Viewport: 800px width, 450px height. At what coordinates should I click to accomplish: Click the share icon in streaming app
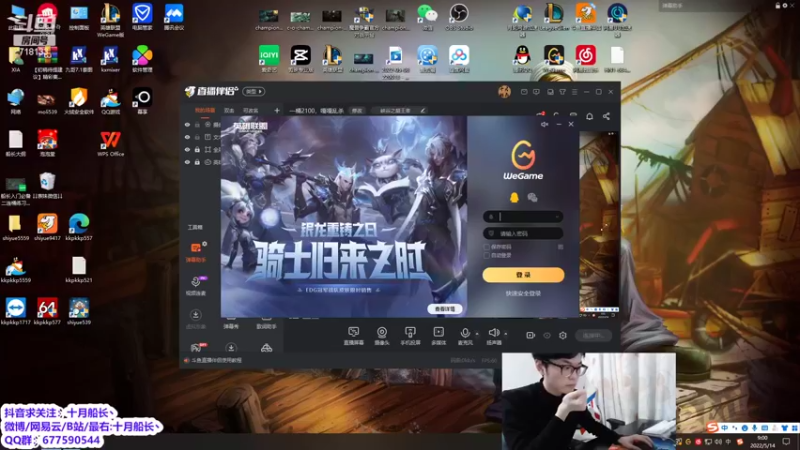coord(606,116)
